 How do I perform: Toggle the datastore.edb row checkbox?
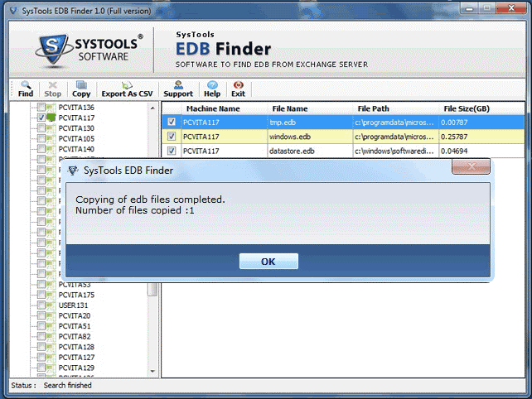pos(172,151)
